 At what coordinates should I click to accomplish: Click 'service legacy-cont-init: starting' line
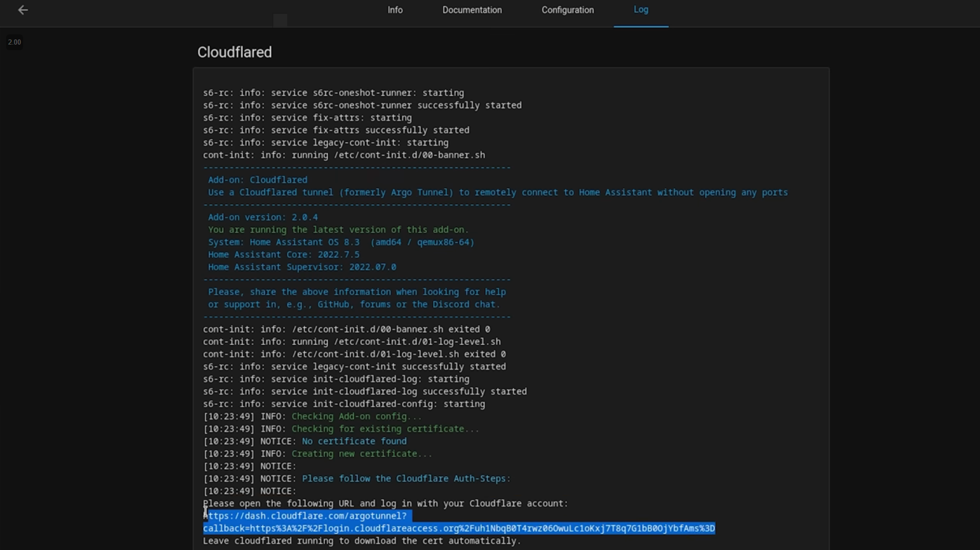[x=326, y=142]
